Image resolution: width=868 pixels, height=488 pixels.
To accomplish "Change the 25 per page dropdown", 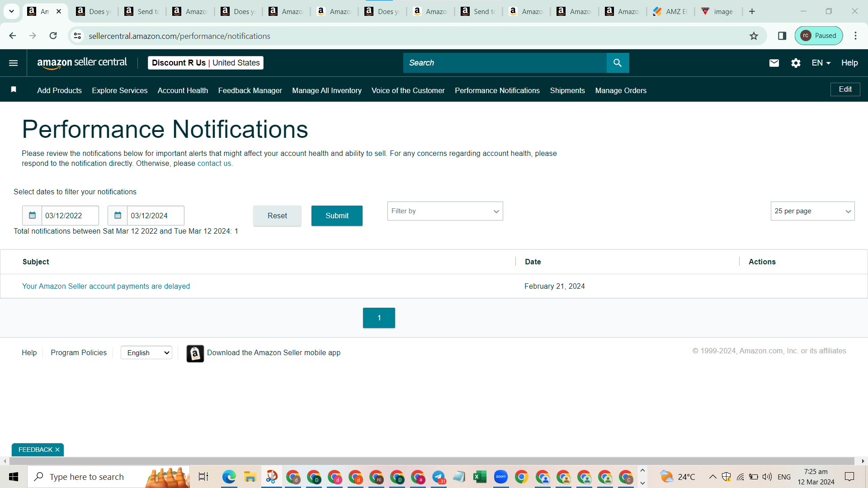I will [x=813, y=211].
